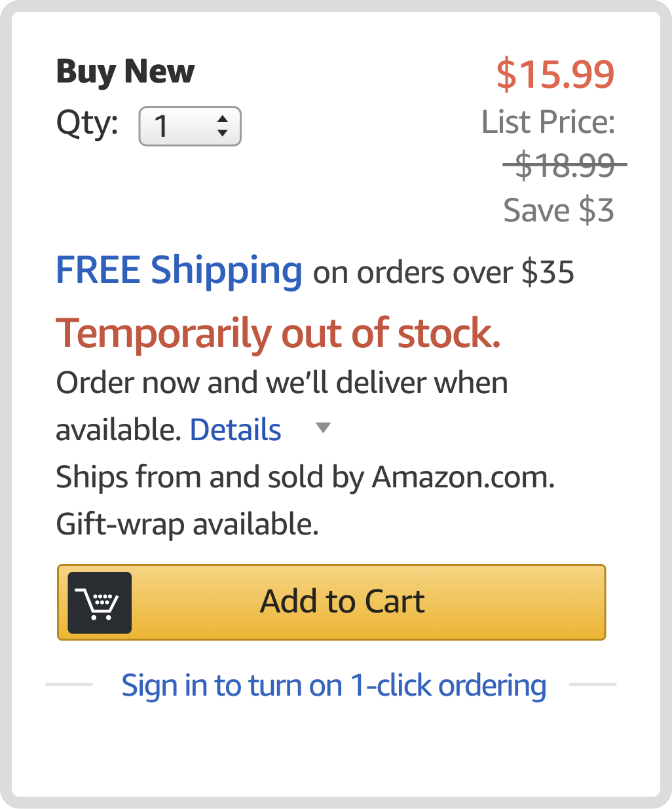Click the struck-through list price $18.99
The width and height of the screenshot is (672, 809).
pyautogui.click(x=565, y=166)
